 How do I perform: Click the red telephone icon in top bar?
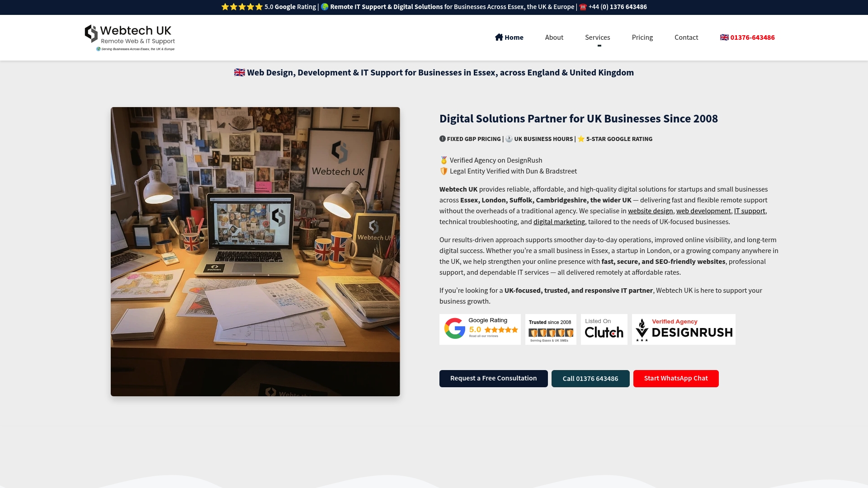(x=583, y=7)
